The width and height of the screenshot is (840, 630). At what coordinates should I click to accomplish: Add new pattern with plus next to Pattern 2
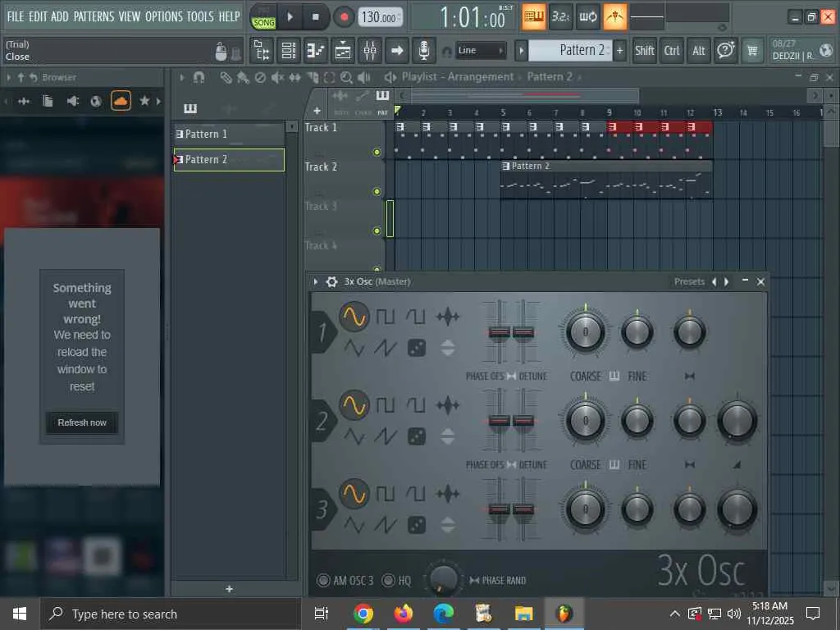pos(620,51)
